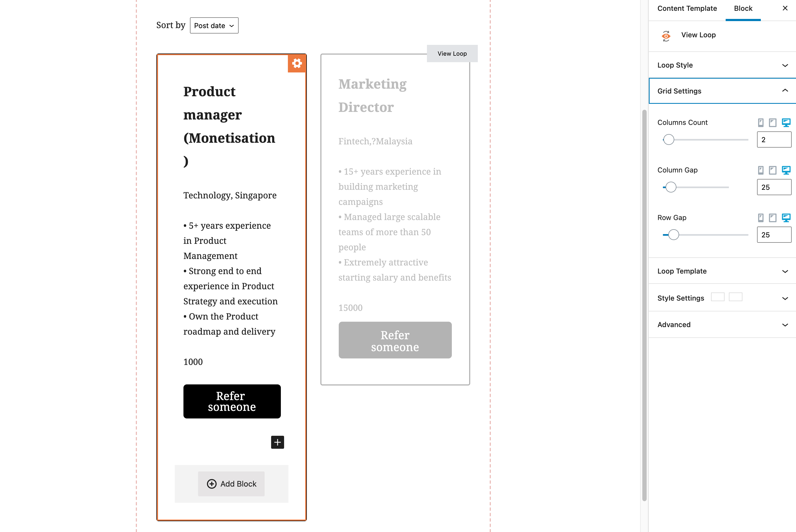The width and height of the screenshot is (796, 532).
Task: Toggle the Style Settings left switch
Action: [718, 297]
